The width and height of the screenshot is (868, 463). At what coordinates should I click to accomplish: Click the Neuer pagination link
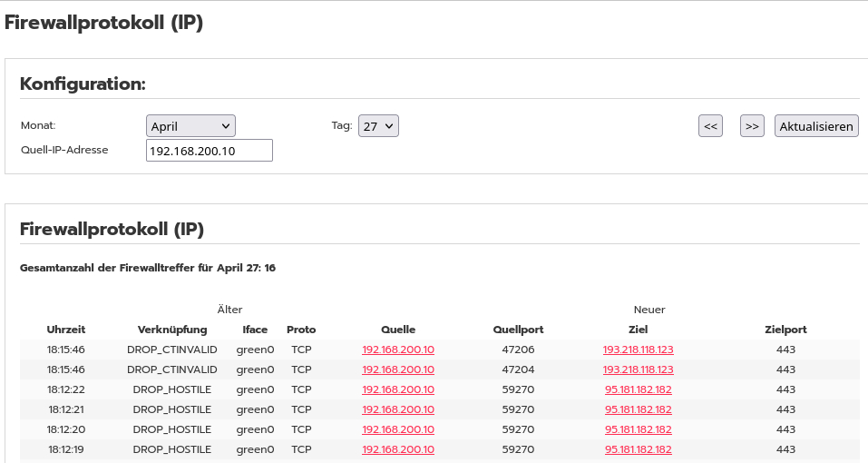[649, 310]
